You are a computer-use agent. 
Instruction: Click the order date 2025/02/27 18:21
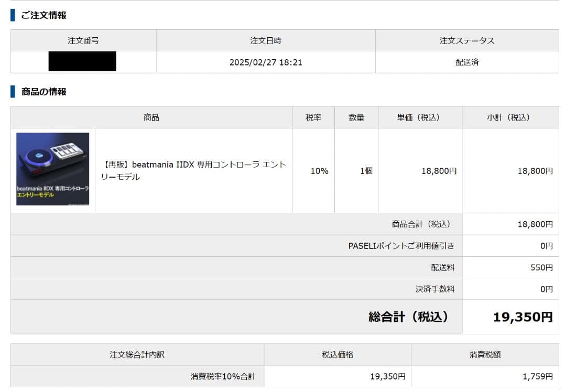coord(265,62)
